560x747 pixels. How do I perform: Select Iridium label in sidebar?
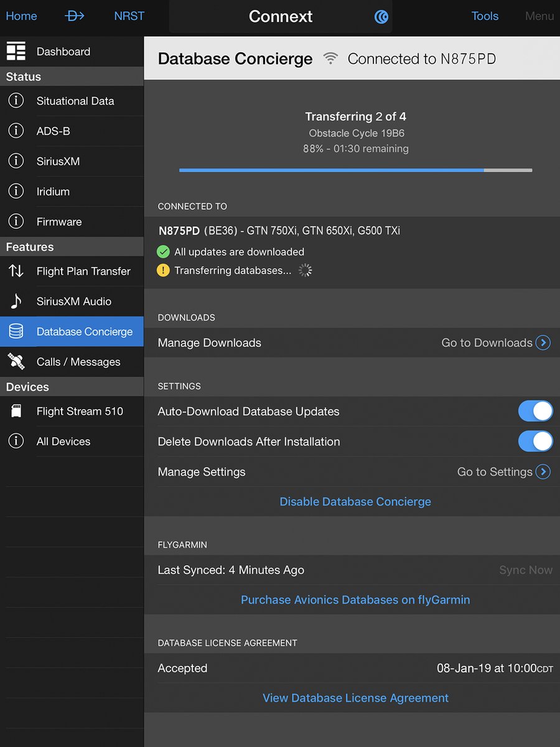[53, 192]
